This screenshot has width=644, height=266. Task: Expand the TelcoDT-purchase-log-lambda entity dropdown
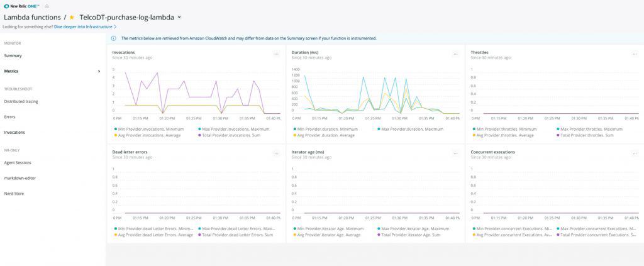coord(179,18)
